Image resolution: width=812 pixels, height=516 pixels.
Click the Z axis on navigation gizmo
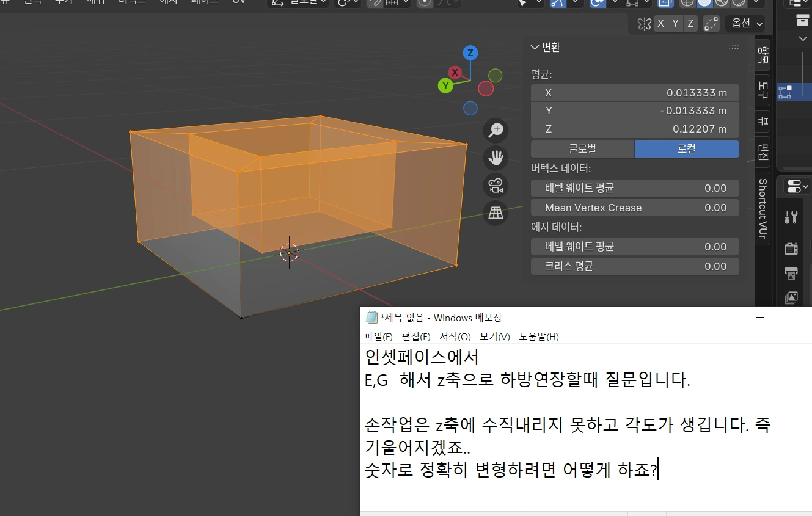click(x=470, y=53)
